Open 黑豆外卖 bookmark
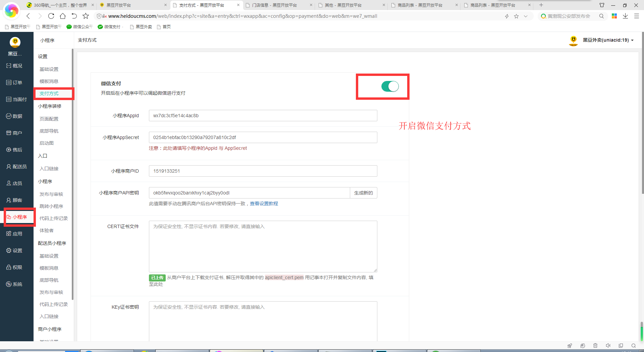The height and width of the screenshot is (352, 644). 141,27
